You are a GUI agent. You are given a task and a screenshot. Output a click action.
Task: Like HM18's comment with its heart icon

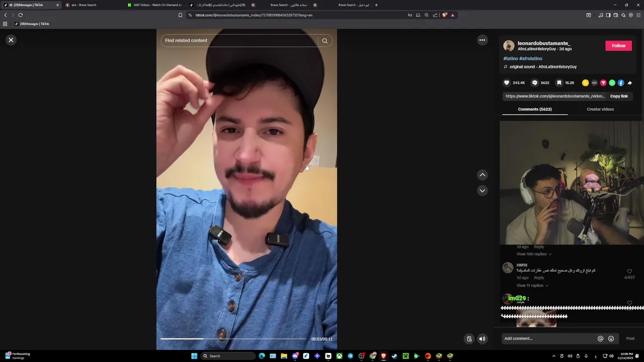coord(629,271)
